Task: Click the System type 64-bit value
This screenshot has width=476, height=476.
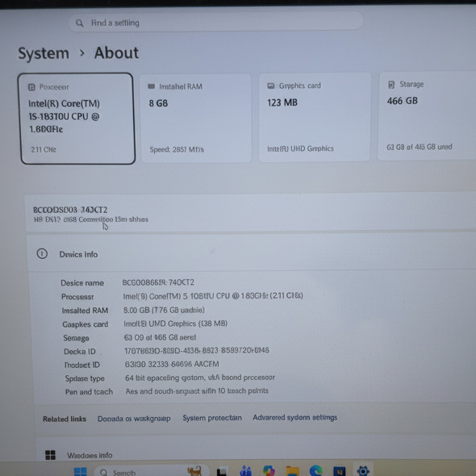Action: [x=200, y=378]
